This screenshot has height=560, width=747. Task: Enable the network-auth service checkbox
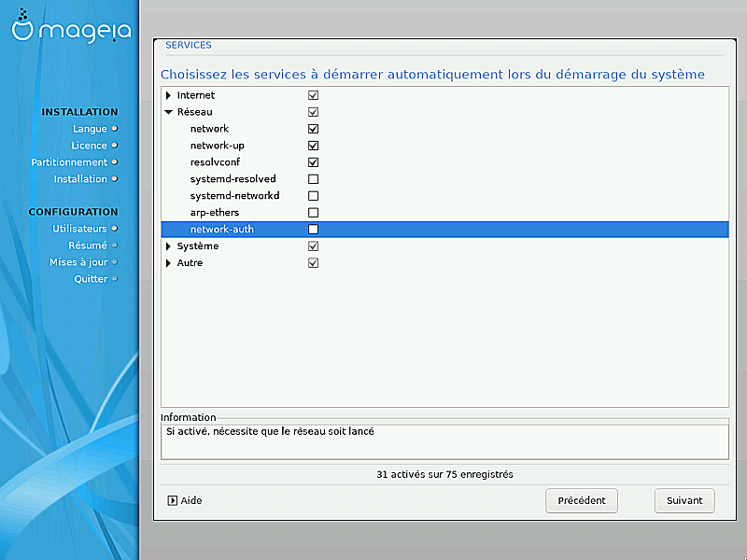[313, 229]
